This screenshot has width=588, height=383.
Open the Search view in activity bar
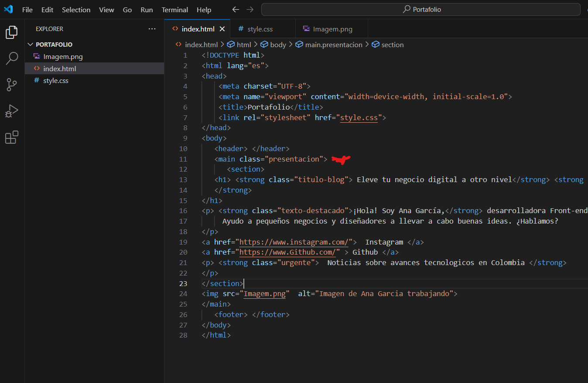click(x=12, y=58)
